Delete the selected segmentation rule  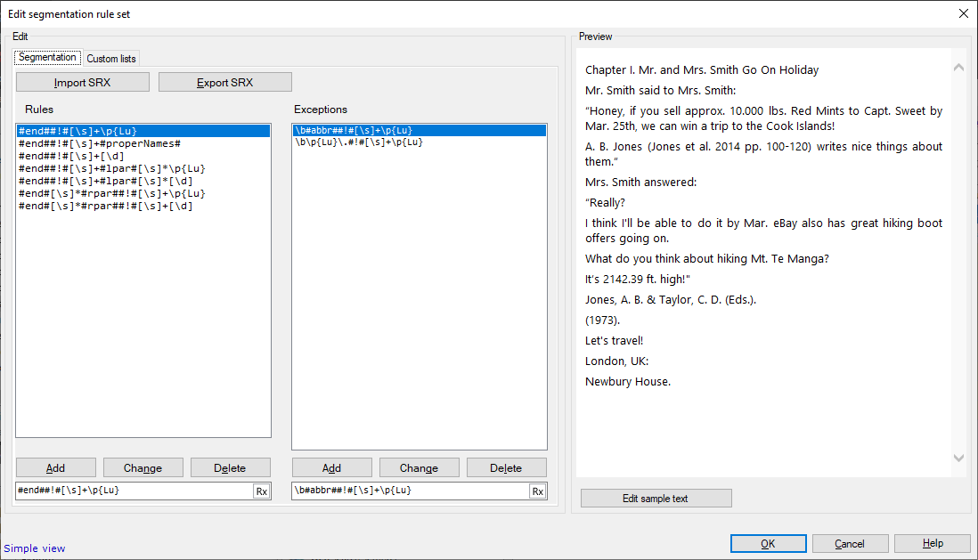230,467
